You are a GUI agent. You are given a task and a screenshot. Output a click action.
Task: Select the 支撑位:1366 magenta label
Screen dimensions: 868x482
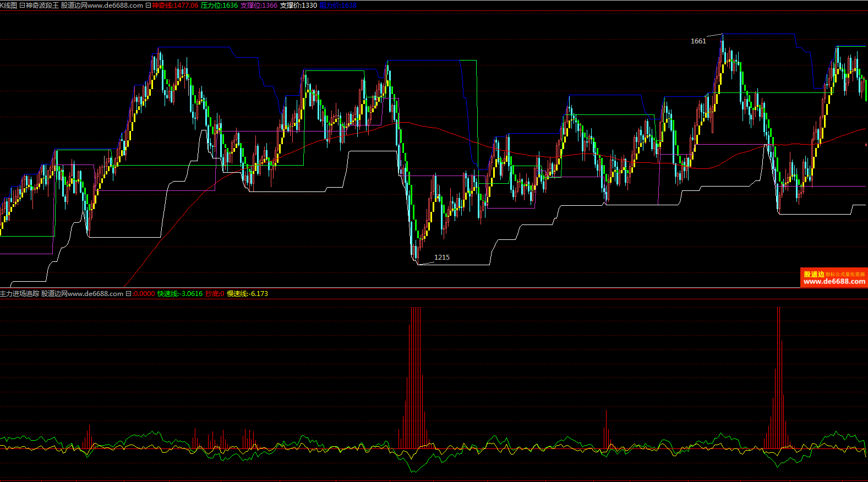point(259,6)
